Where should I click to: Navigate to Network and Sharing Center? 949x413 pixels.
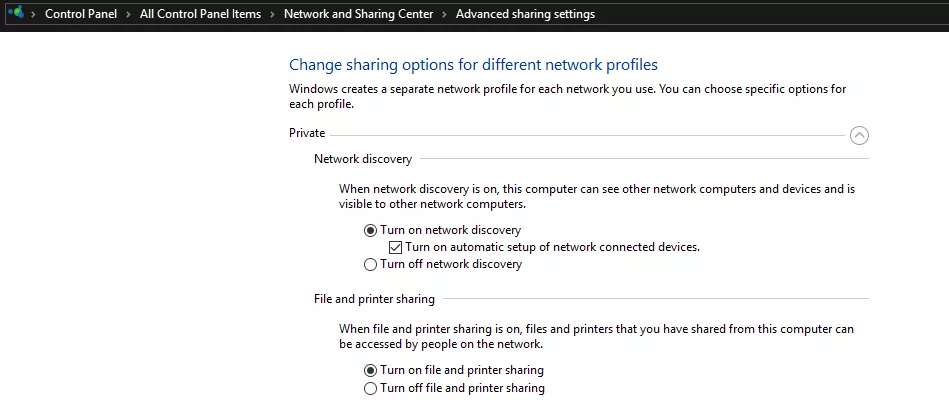[358, 14]
